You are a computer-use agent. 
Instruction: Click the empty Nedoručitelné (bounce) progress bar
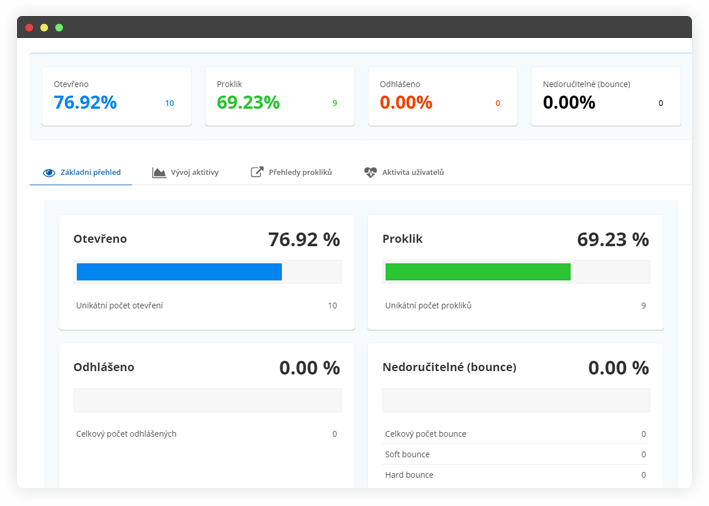click(516, 400)
